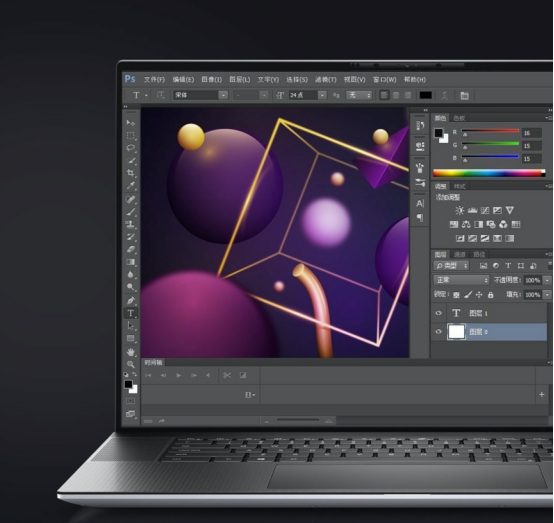Screen dimensions: 554x523
Task: Select the Crop tool
Action: coord(131,173)
